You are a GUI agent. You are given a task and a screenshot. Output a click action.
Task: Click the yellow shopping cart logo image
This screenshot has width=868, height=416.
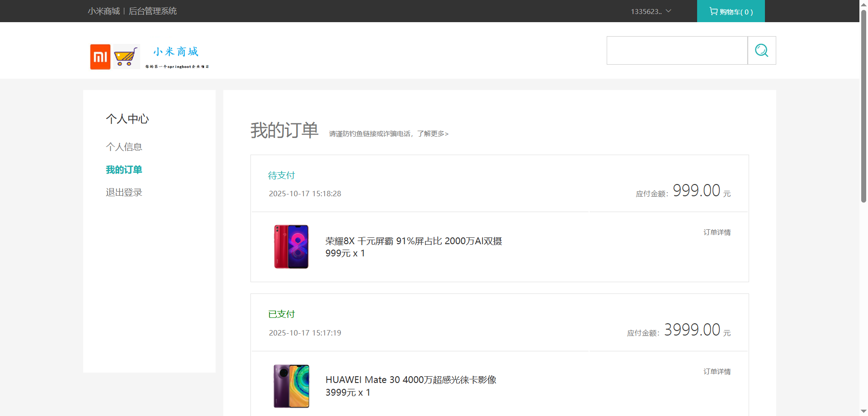pyautogui.click(x=126, y=57)
